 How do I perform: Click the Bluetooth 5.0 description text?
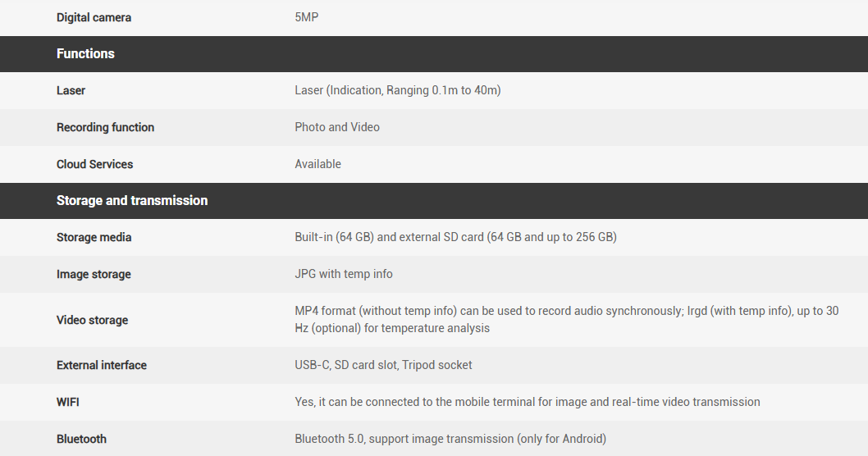[450, 440]
